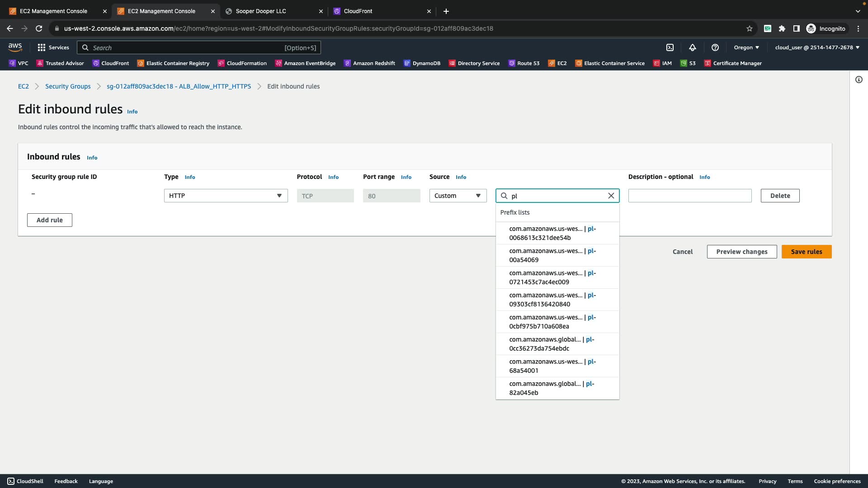Image resolution: width=868 pixels, height=488 pixels.
Task: Open the cloud_user account menu
Action: coord(817,47)
